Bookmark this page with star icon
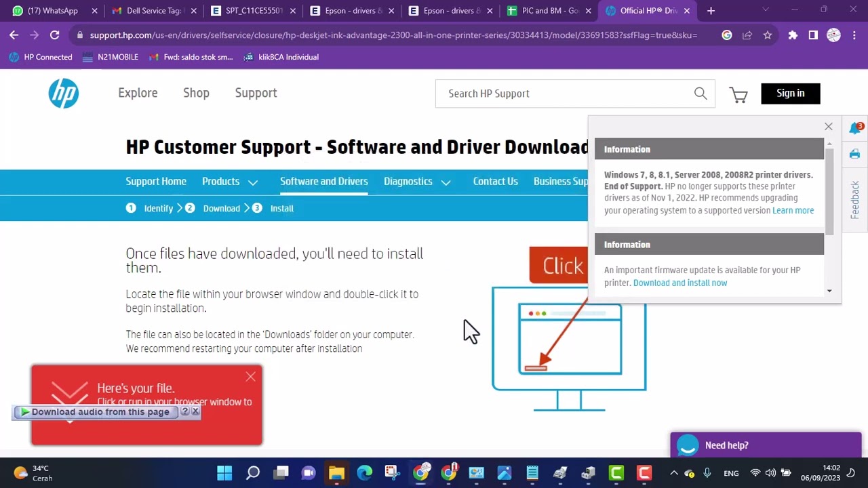The width and height of the screenshot is (868, 488). tap(768, 35)
